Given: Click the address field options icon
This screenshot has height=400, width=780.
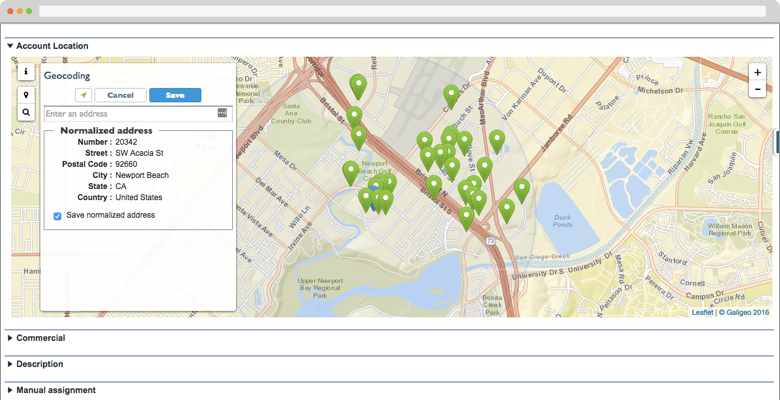Looking at the screenshot, I should coord(222,114).
